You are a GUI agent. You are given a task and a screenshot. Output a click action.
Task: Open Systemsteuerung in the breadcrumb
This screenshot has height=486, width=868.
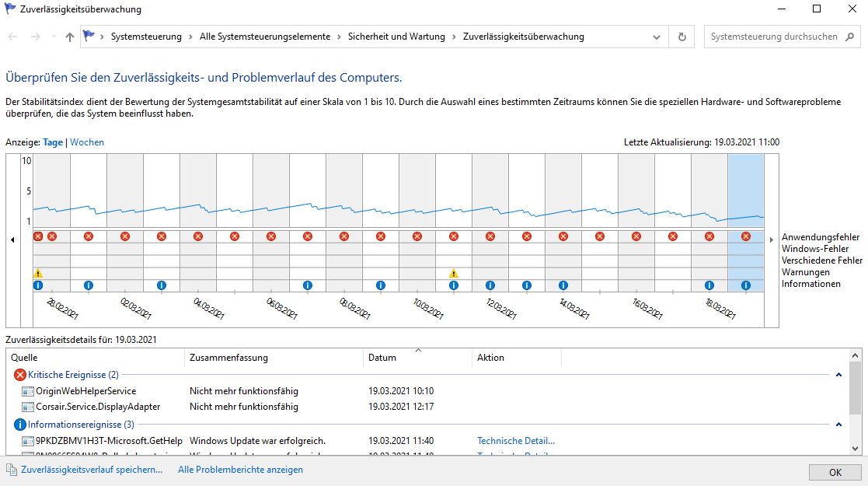[146, 37]
